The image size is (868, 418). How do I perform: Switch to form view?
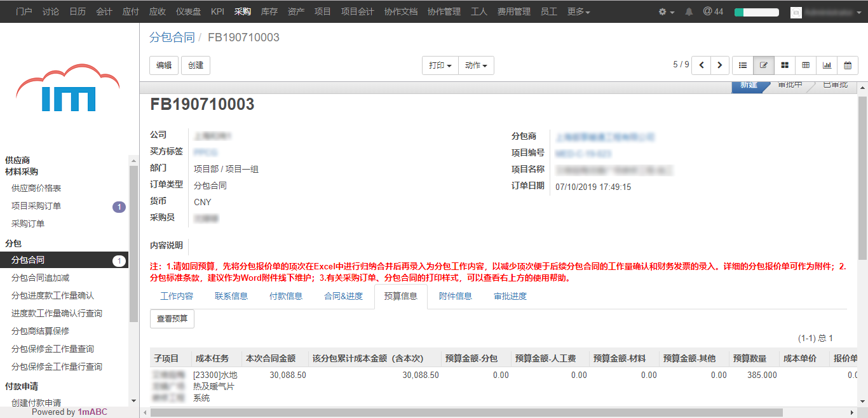click(764, 65)
